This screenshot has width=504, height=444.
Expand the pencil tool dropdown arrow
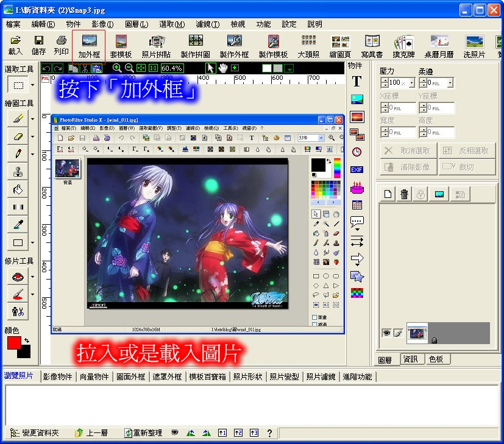[32, 154]
